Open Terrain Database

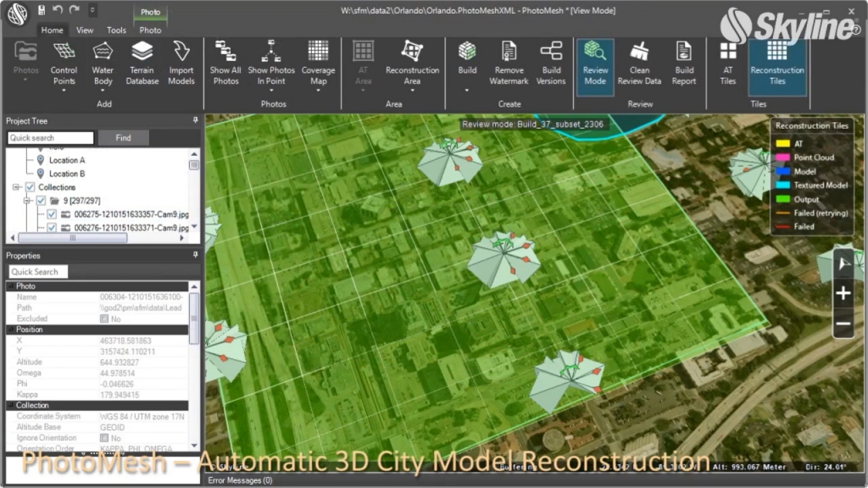point(142,62)
